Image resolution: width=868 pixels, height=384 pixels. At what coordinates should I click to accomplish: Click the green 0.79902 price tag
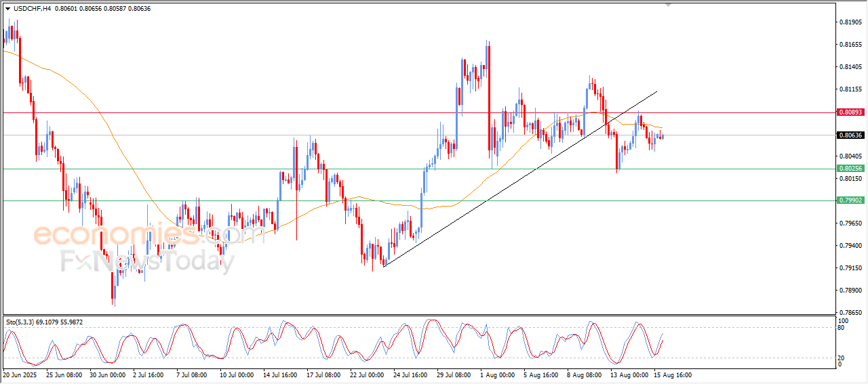point(850,200)
